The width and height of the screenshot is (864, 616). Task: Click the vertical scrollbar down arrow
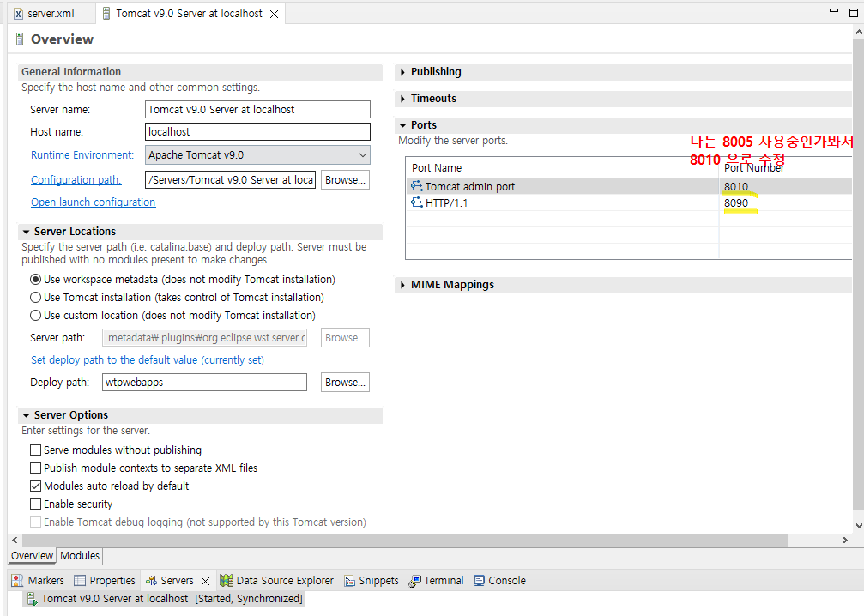(x=859, y=526)
